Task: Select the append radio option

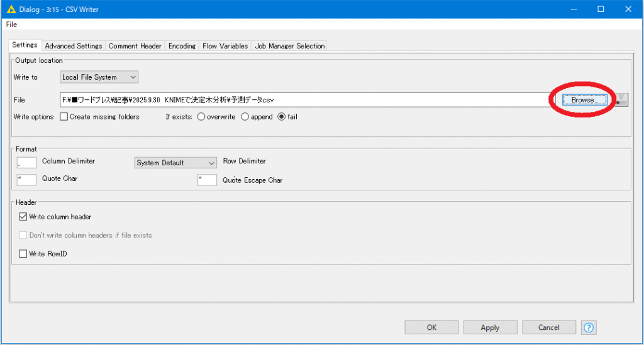Action: (x=245, y=117)
